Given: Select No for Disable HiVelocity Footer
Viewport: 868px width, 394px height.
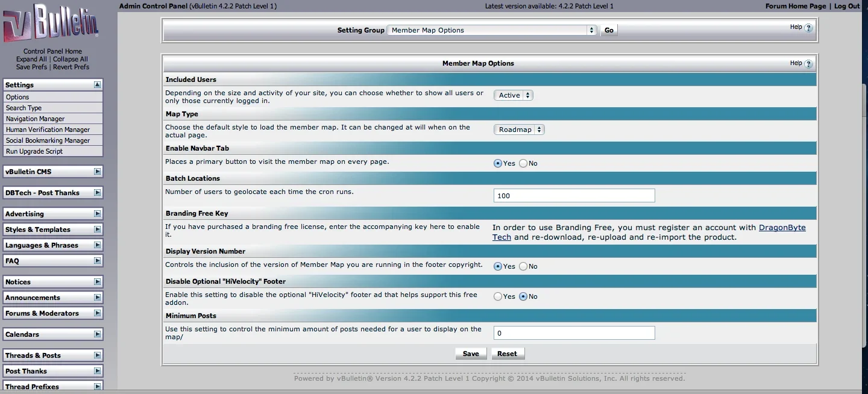Looking at the screenshot, I should 523,296.
